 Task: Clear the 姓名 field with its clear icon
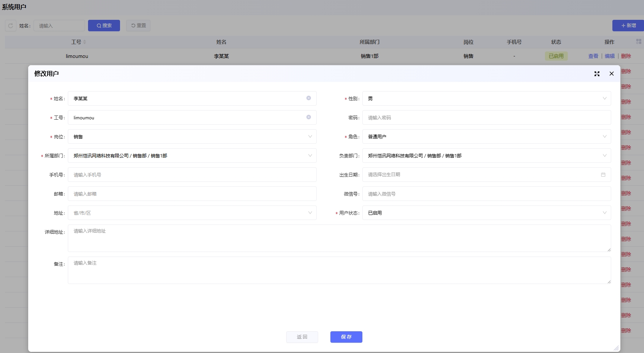(x=309, y=98)
